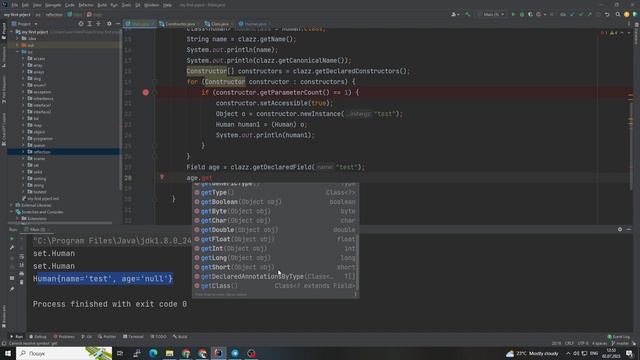Open the File menu
This screenshot has height=360, width=640.
[15, 5]
